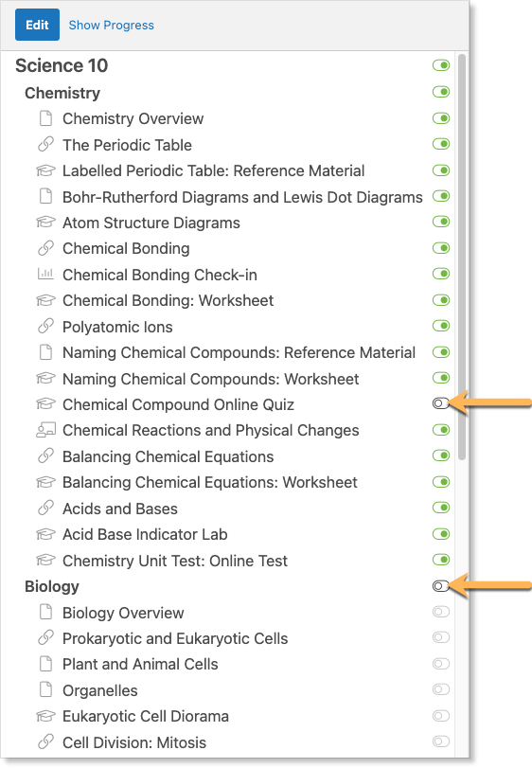
Task: Turn on the Biology unit visibility toggle
Action: (441, 586)
